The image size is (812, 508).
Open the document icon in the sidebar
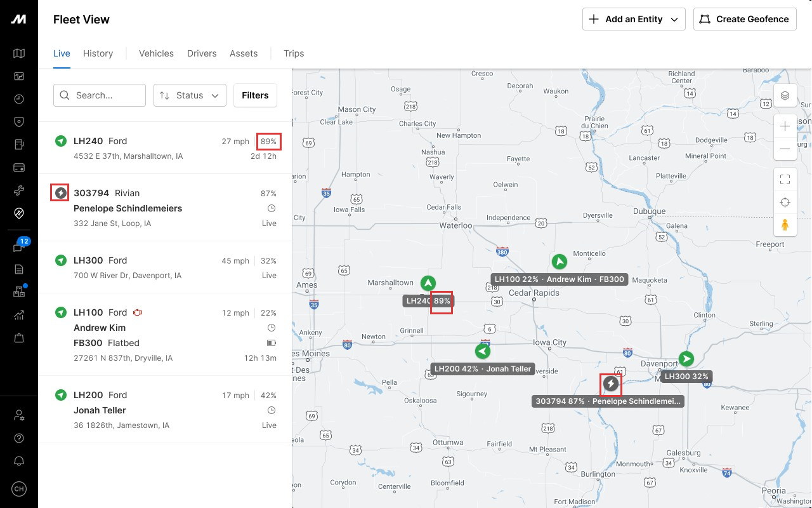coord(19,269)
